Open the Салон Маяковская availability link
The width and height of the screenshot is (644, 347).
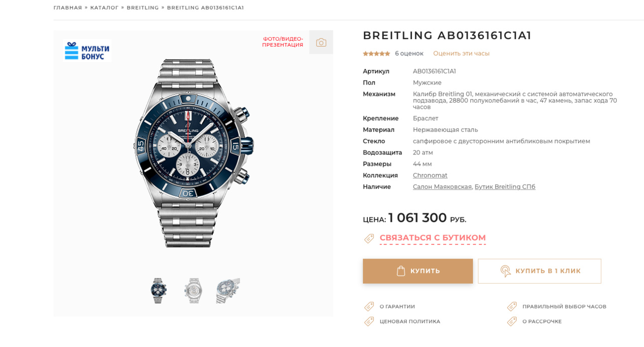[x=442, y=187]
